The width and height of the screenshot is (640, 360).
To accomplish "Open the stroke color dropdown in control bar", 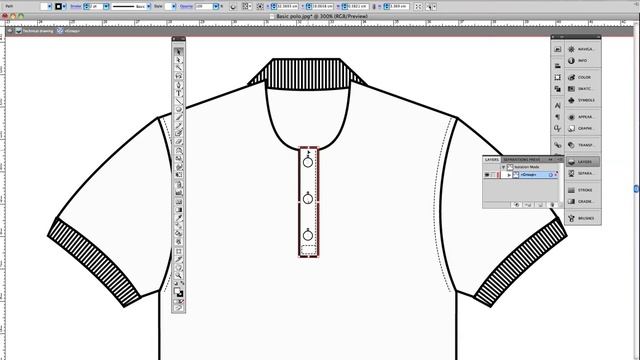I will coord(64,7).
